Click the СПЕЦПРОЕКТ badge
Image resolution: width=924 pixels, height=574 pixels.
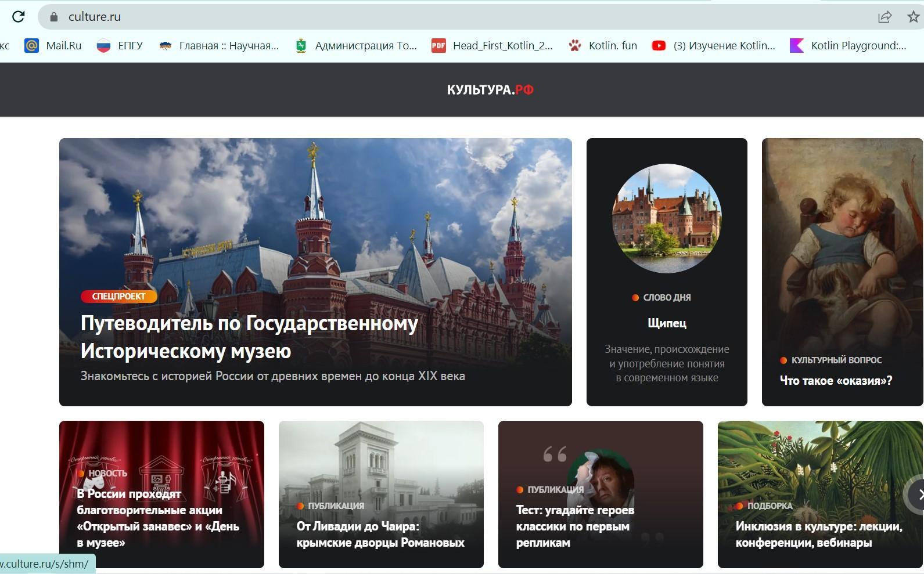pyautogui.click(x=119, y=297)
